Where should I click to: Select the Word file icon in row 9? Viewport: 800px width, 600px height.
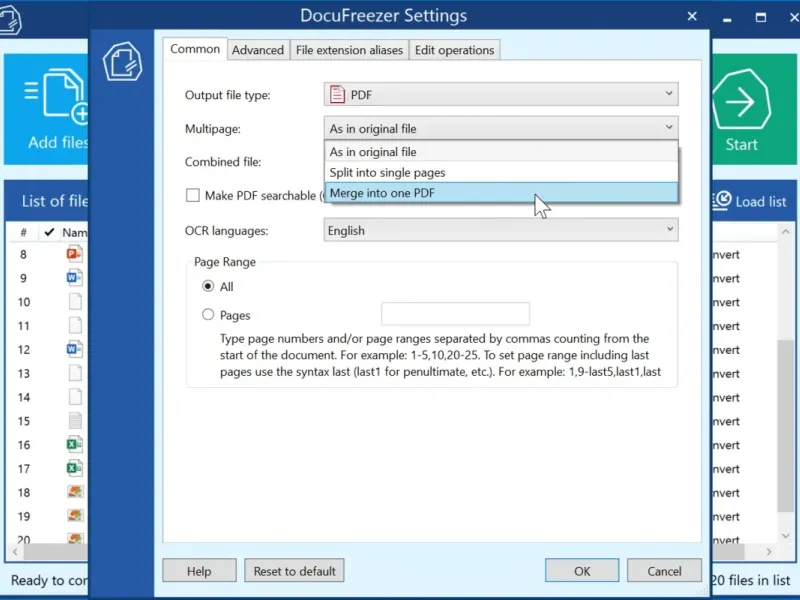click(74, 278)
